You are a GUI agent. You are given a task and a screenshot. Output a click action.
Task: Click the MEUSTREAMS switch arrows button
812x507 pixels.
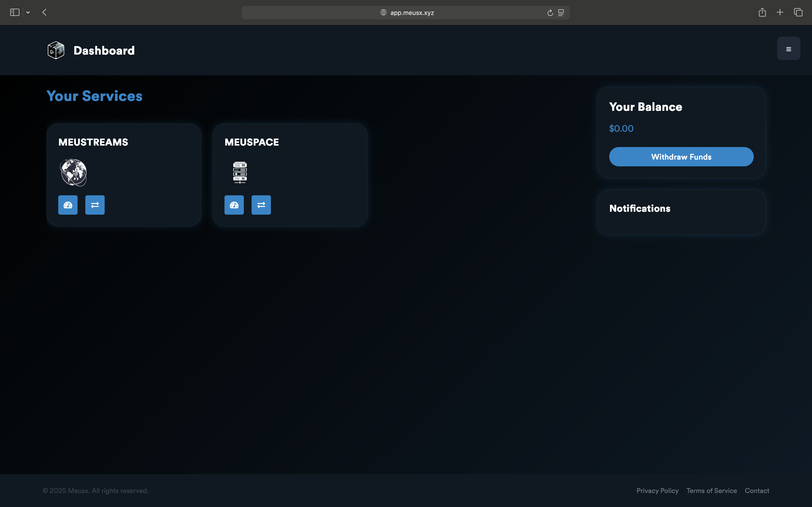point(95,205)
